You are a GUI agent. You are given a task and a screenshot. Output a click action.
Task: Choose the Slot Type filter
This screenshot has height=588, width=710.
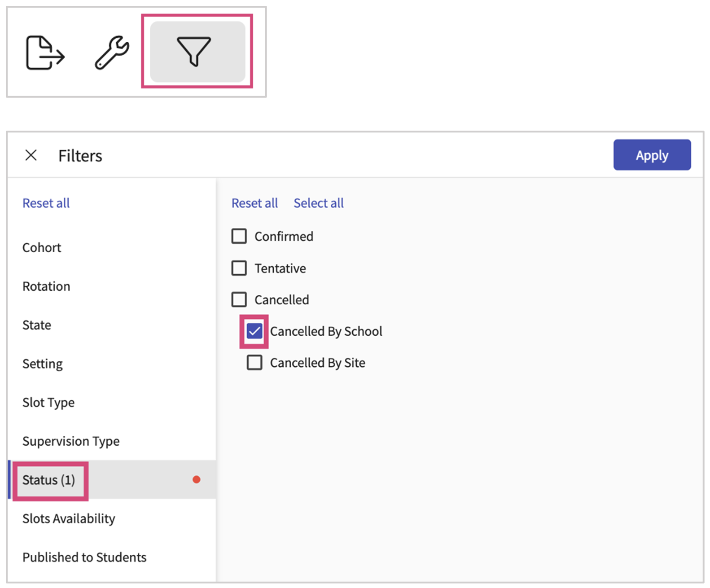point(48,403)
